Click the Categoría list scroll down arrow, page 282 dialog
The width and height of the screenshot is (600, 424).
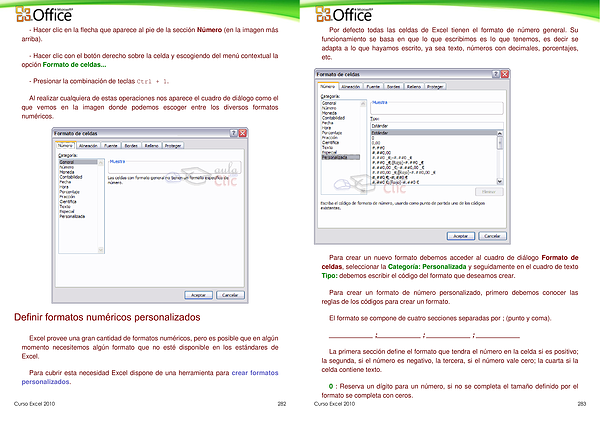tap(101, 250)
